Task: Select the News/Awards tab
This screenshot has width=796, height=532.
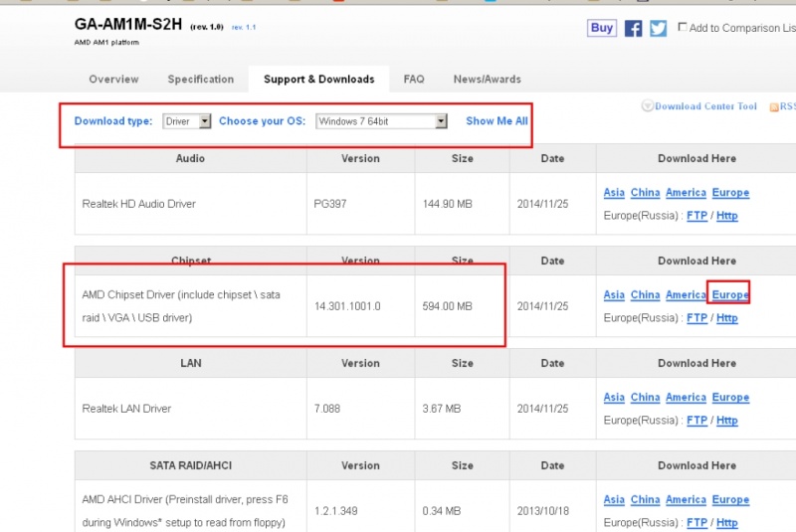Action: 487,80
